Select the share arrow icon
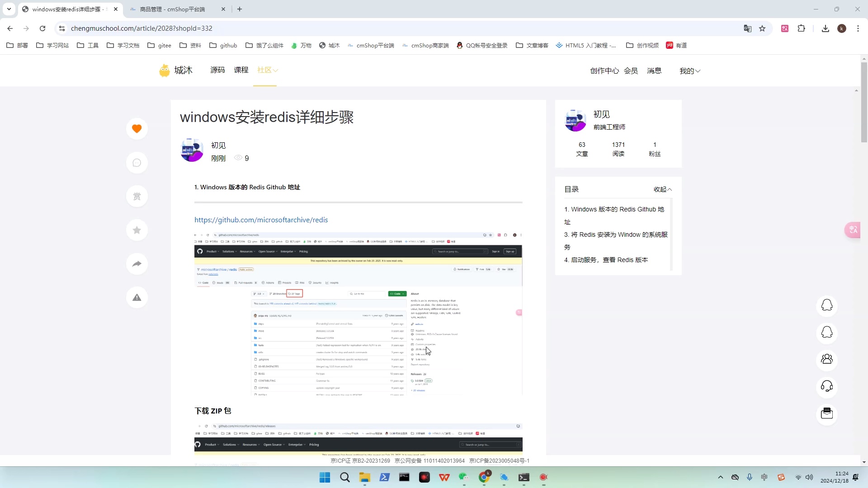The height and width of the screenshot is (488, 868). tap(137, 264)
